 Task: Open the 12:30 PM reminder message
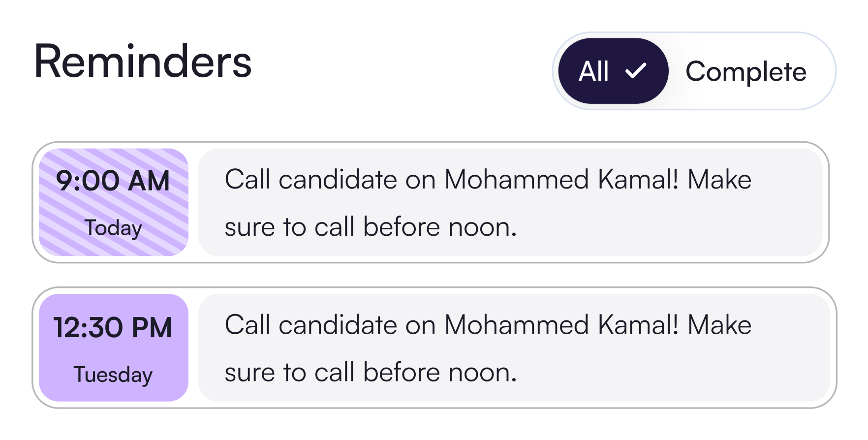pos(514,348)
